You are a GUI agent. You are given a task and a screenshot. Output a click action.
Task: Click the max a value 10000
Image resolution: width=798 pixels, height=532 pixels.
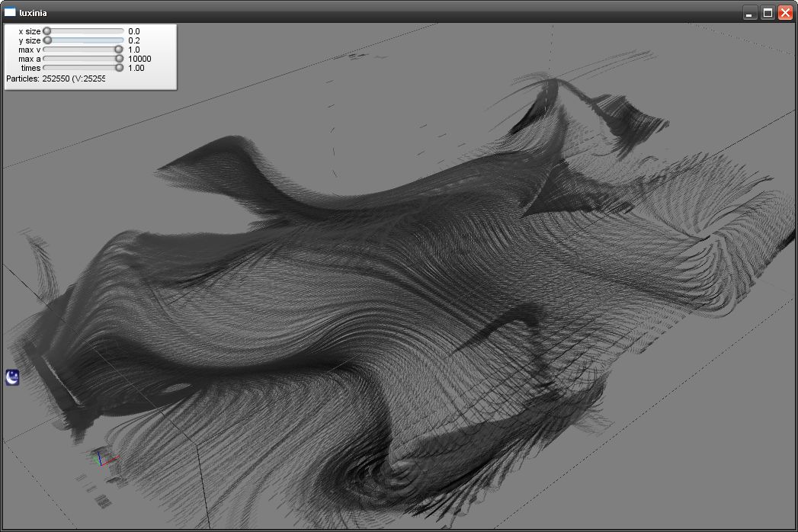click(139, 59)
